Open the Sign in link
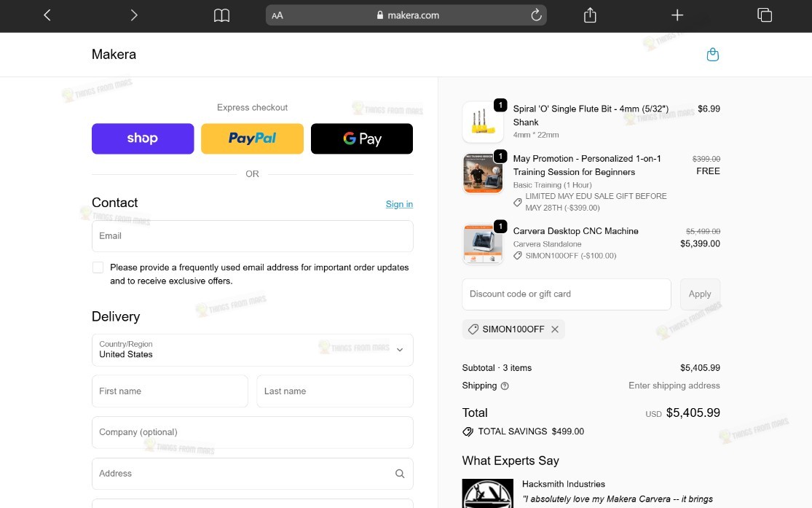The image size is (812, 508). (399, 204)
